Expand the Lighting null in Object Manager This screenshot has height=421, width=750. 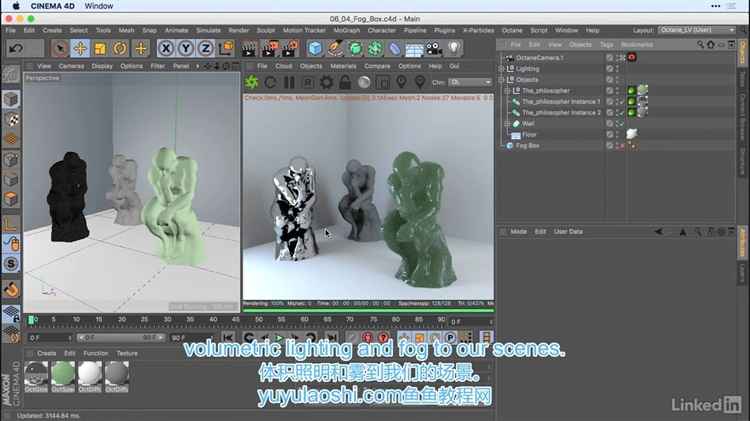pos(501,69)
